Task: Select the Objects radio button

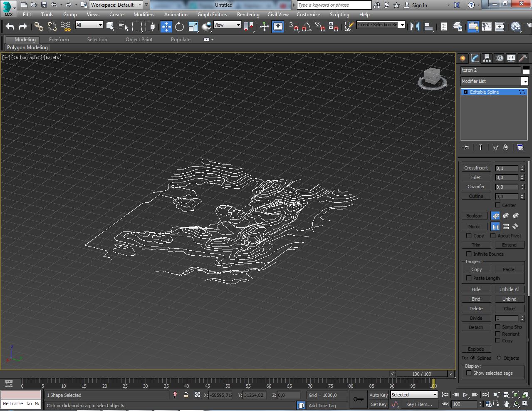Action: pyautogui.click(x=499, y=358)
